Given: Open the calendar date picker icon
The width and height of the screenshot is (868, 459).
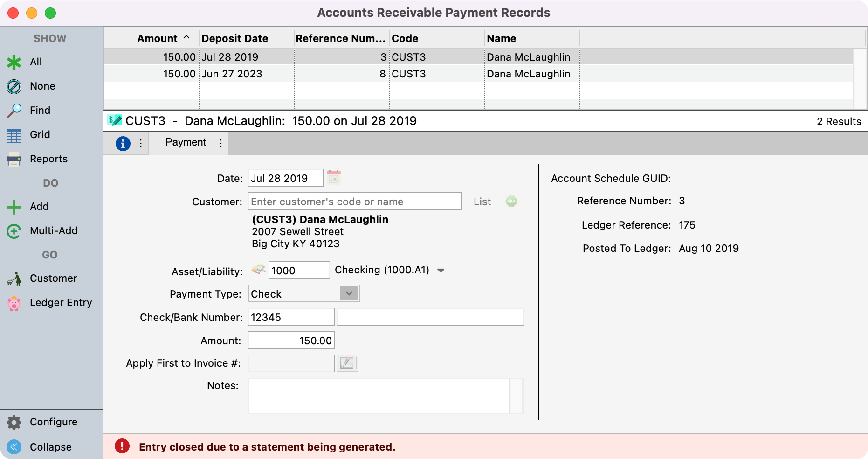Looking at the screenshot, I should [x=334, y=178].
